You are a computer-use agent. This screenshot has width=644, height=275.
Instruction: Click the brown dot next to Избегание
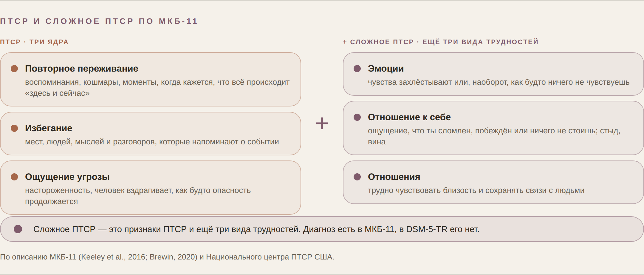tap(14, 128)
